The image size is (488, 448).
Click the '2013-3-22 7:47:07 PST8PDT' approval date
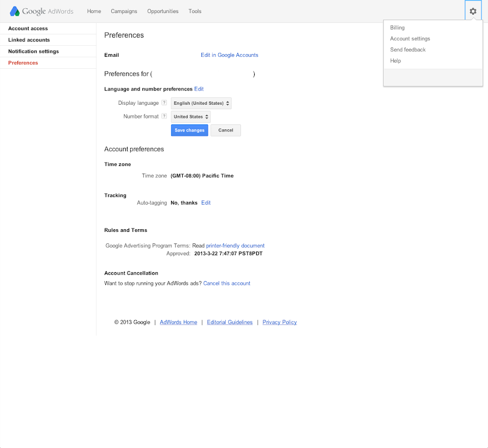coord(228,254)
